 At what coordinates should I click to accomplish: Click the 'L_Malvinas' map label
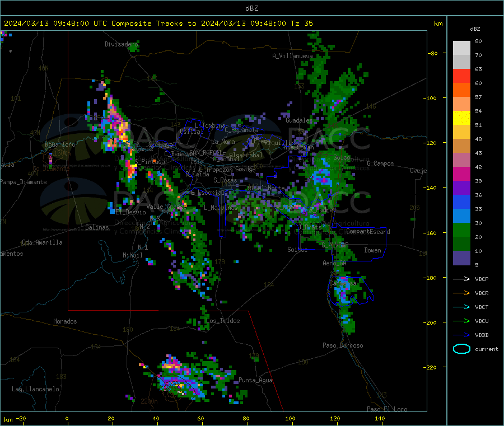pyautogui.click(x=221, y=208)
